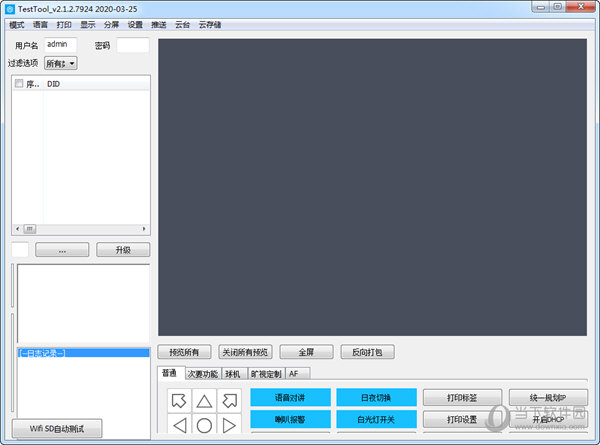Open the 设置 menu
Viewport: 600px width, 445px height.
135,25
